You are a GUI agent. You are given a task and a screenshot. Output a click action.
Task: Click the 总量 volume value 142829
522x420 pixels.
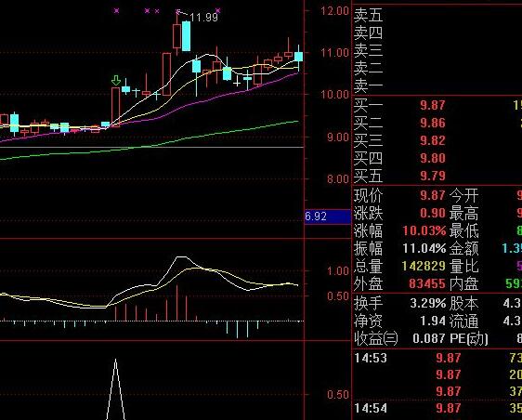coord(424,266)
